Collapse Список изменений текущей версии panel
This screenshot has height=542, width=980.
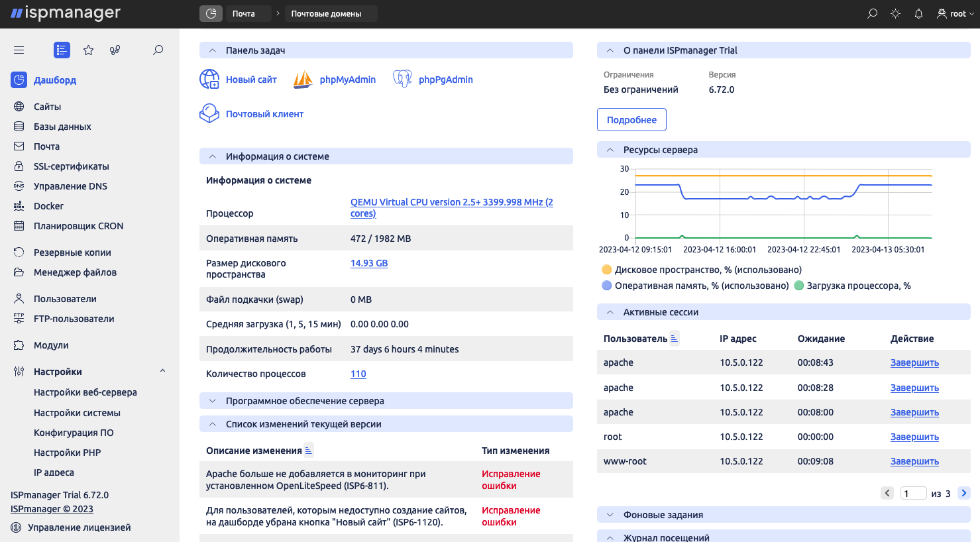[212, 424]
